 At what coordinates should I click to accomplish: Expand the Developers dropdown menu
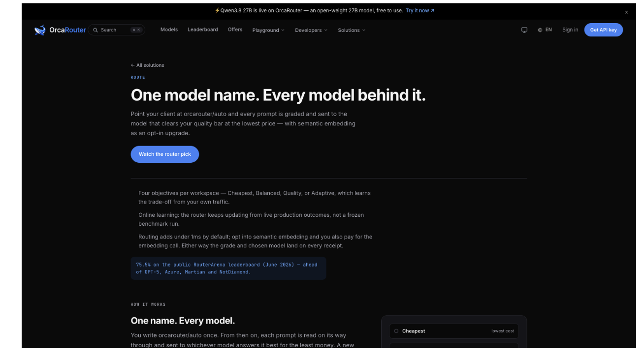pos(311,30)
